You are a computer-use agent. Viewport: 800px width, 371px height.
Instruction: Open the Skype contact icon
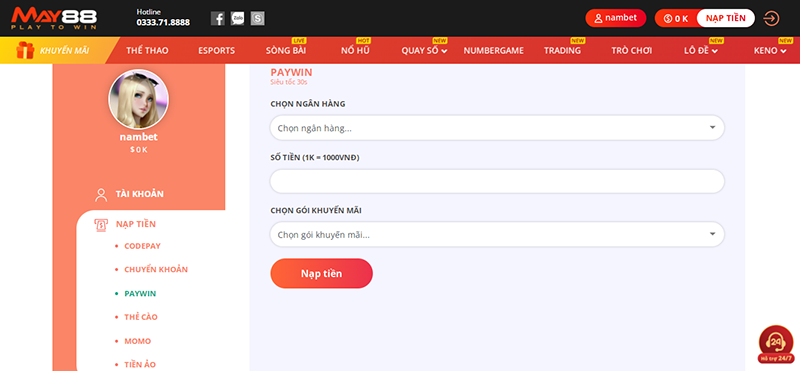258,19
